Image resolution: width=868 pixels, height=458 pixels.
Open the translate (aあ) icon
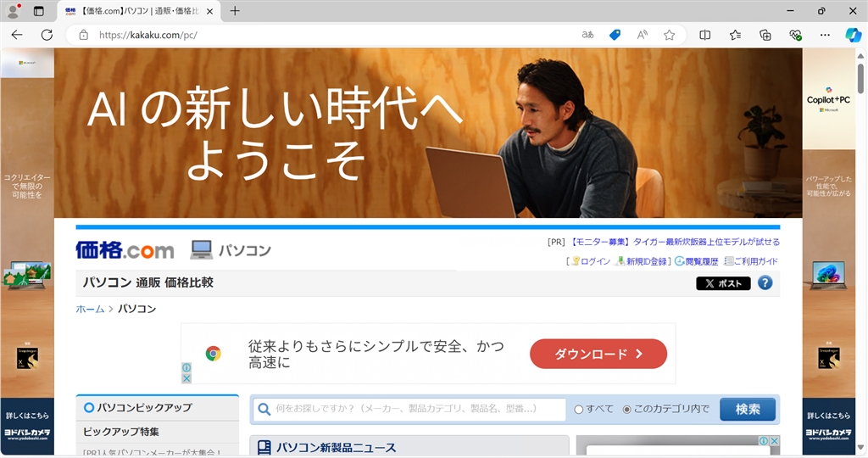[588, 35]
